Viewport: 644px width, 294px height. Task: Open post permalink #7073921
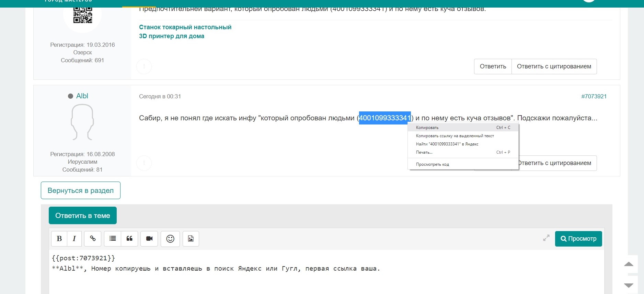tap(594, 97)
